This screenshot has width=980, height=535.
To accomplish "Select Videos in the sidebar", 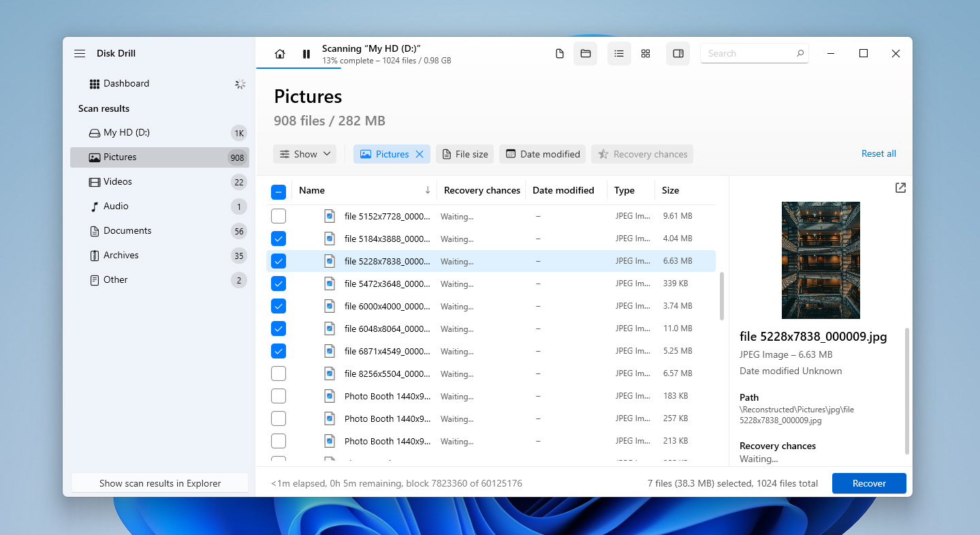I will 118,181.
